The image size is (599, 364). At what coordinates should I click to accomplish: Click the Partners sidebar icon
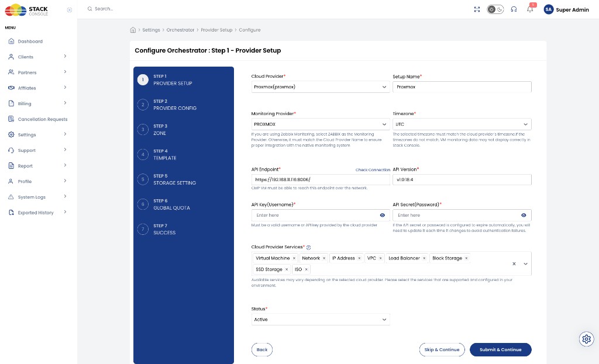tap(11, 72)
